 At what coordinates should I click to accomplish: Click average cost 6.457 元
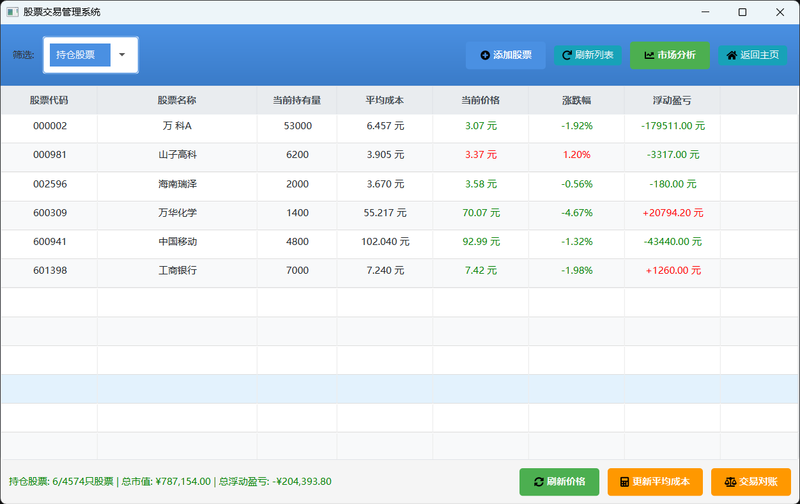385,126
